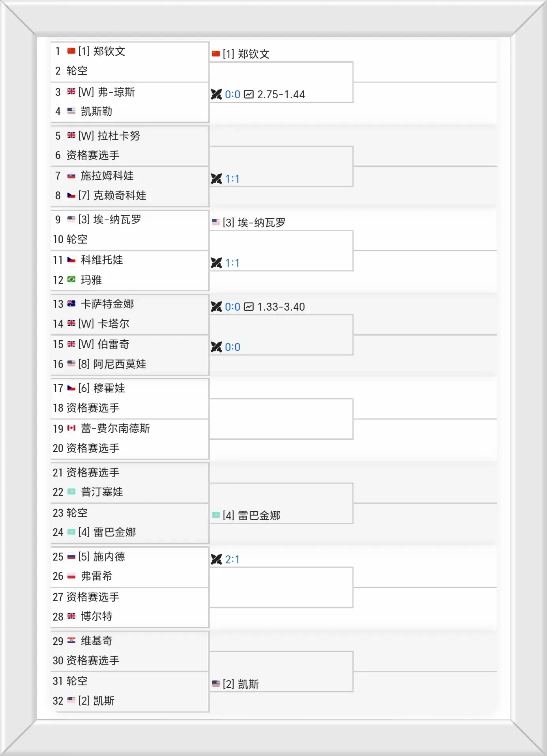Select 蕾-费尔南德斯 in draw line 19
The width and height of the screenshot is (547, 756).
pyautogui.click(x=115, y=428)
